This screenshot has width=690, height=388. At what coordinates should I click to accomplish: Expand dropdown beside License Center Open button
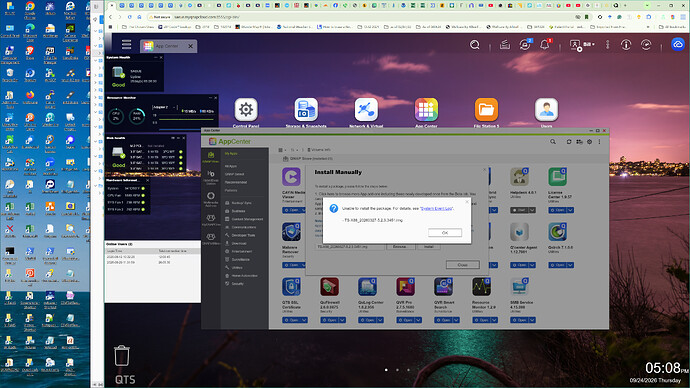pyautogui.click(x=570, y=210)
